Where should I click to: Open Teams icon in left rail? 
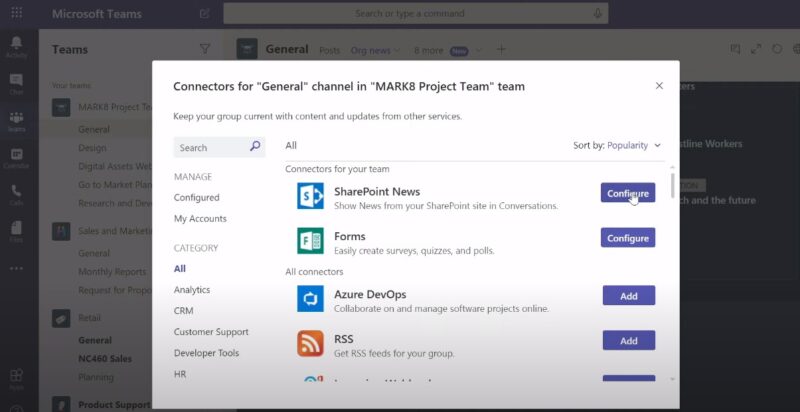(x=16, y=120)
